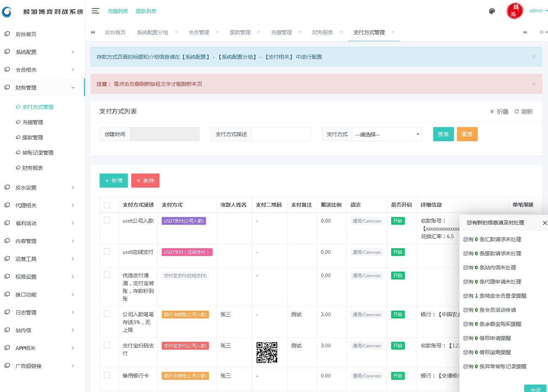Click the 重置 reset button

coord(467,134)
